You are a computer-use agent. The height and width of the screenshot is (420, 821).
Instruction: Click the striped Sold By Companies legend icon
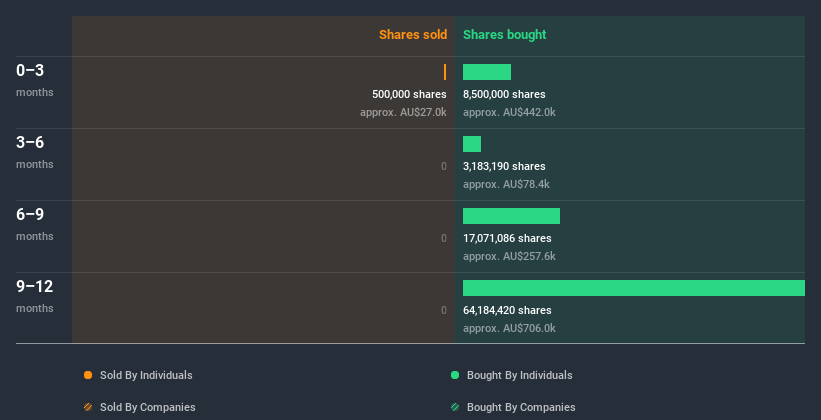tap(88, 407)
